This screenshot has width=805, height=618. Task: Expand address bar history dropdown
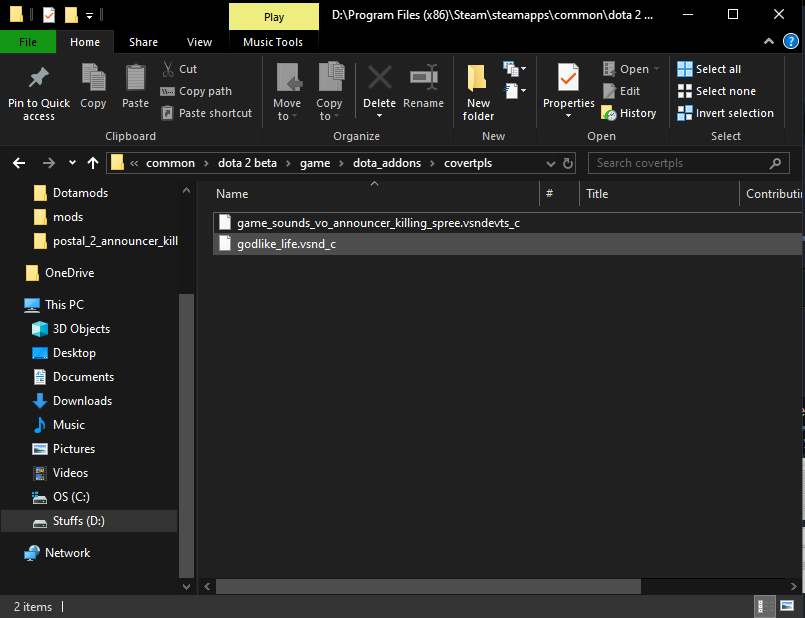click(x=550, y=164)
